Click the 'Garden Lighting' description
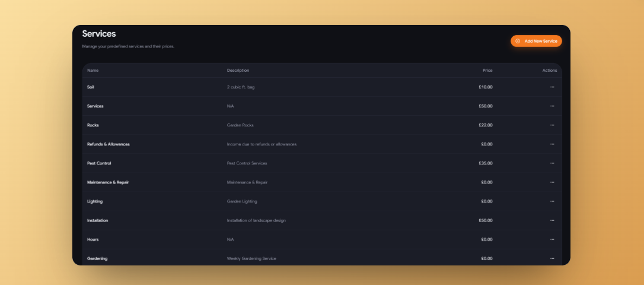 [242, 201]
